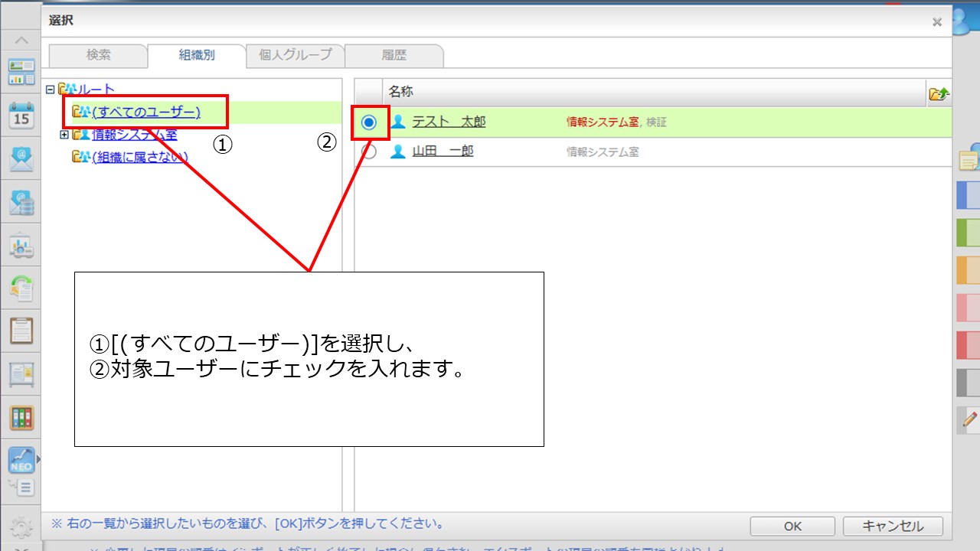This screenshot has width=980, height=551.
Task: Click the person icon beside テスト 太郎
Action: click(398, 122)
